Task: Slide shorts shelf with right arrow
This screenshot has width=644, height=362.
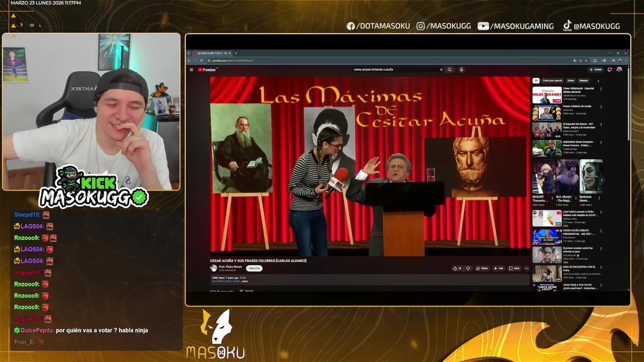Action: 601,180
